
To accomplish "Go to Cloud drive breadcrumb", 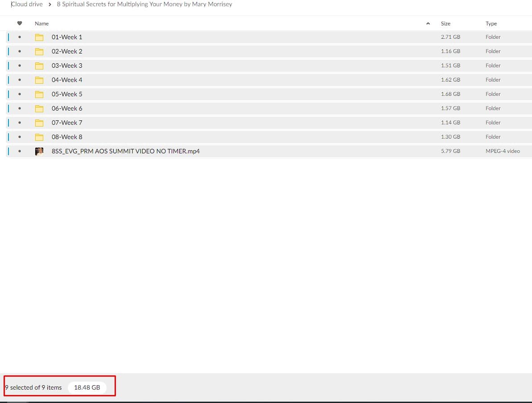I will click(27, 4).
